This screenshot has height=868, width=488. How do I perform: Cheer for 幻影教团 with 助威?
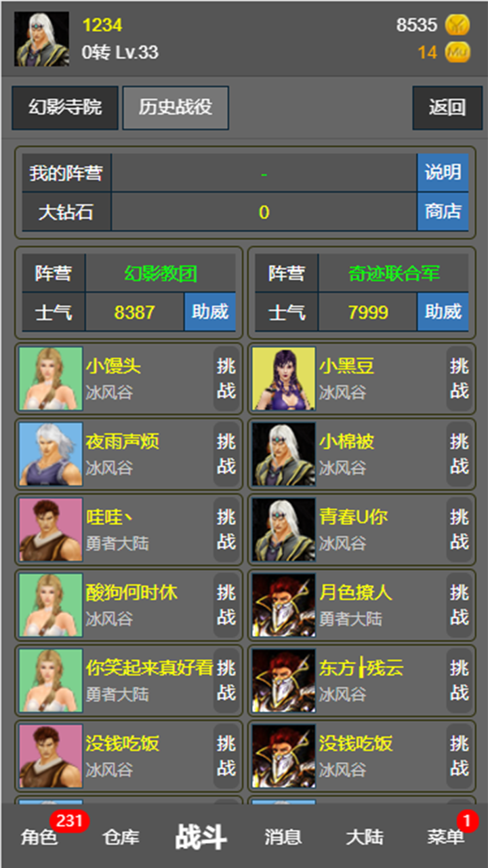click(210, 312)
